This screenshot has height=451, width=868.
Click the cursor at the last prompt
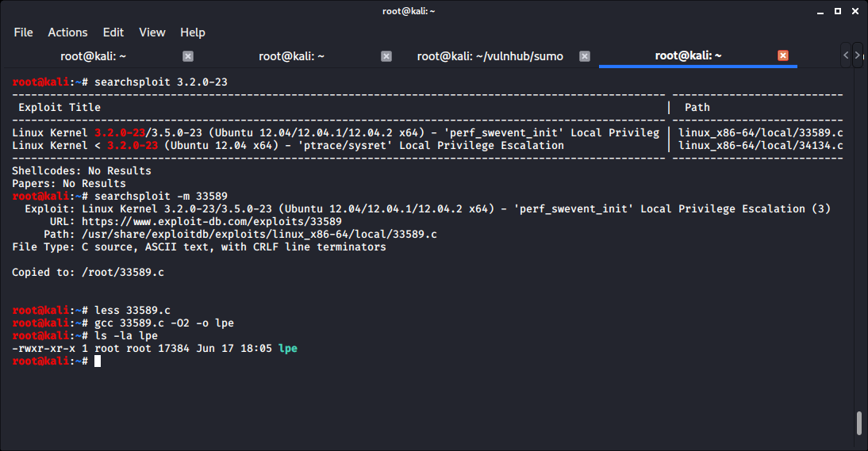tap(98, 361)
